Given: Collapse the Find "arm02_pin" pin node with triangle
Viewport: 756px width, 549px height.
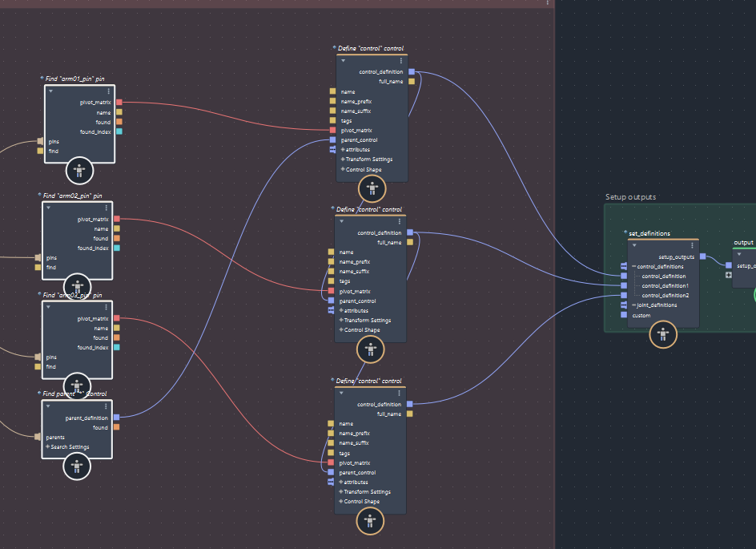Looking at the screenshot, I should [x=48, y=208].
